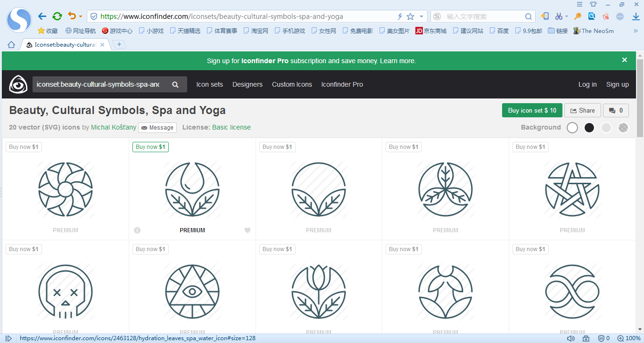Open Custom Icons page
644x343 pixels.
pos(292,84)
